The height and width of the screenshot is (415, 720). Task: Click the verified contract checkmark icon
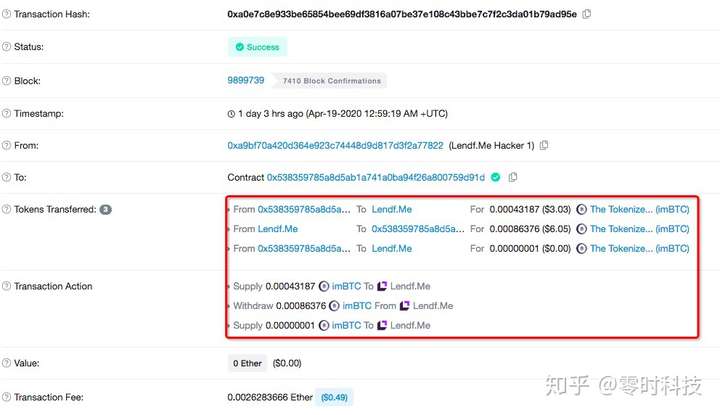coord(495,177)
